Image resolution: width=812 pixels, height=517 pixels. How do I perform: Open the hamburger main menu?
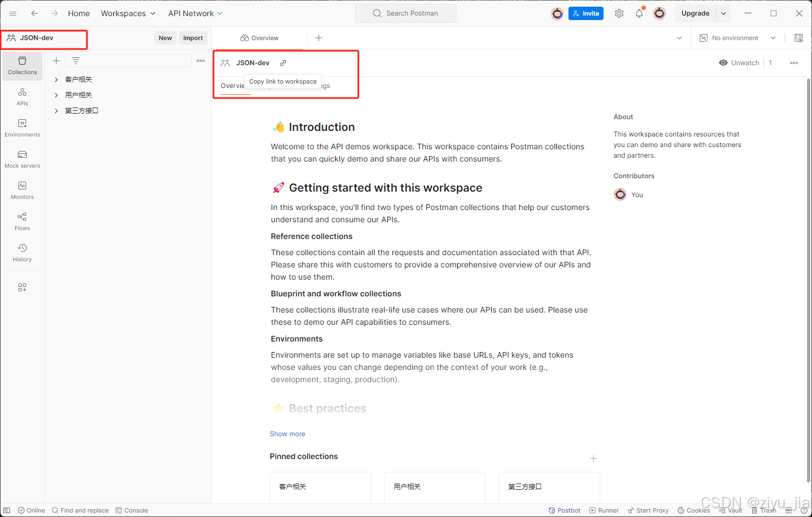click(13, 13)
